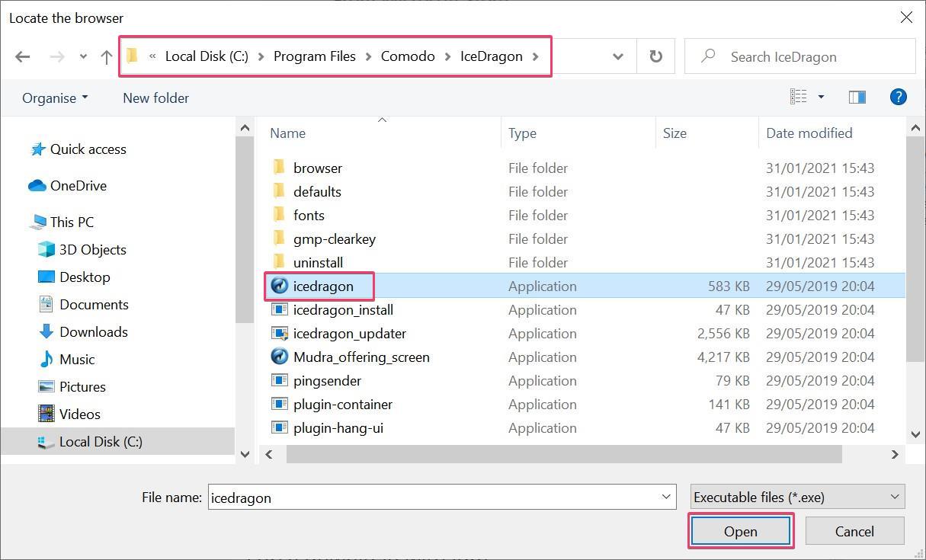Viewport: 926px width, 560px height.
Task: Select the uninstall folder
Action: pos(318,262)
